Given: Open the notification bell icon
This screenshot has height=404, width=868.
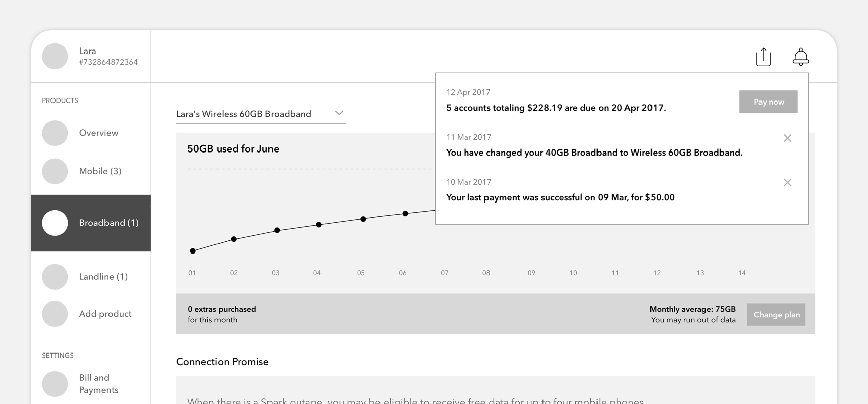Looking at the screenshot, I should (x=800, y=57).
